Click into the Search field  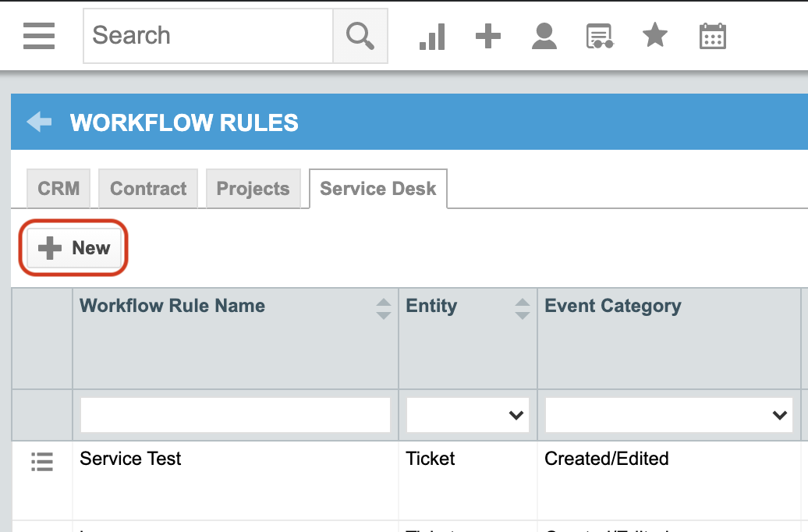click(x=208, y=36)
